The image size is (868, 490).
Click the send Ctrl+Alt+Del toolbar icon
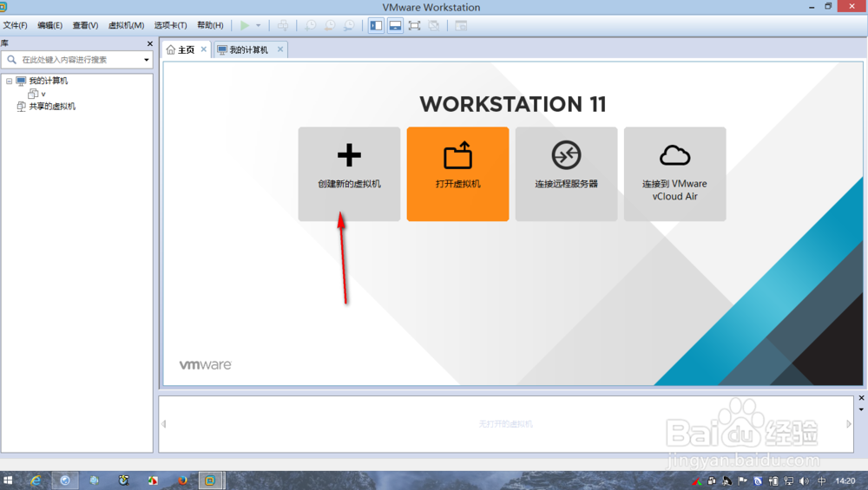click(283, 25)
